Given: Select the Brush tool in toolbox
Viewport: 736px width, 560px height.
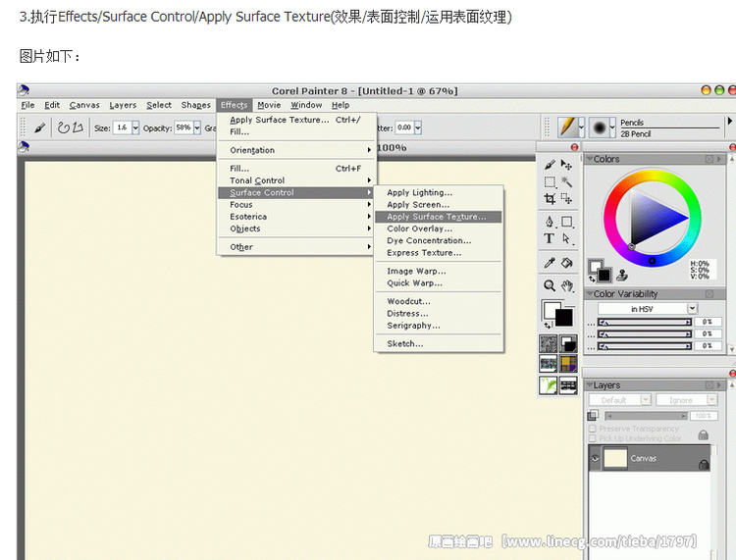Looking at the screenshot, I should pos(550,165).
